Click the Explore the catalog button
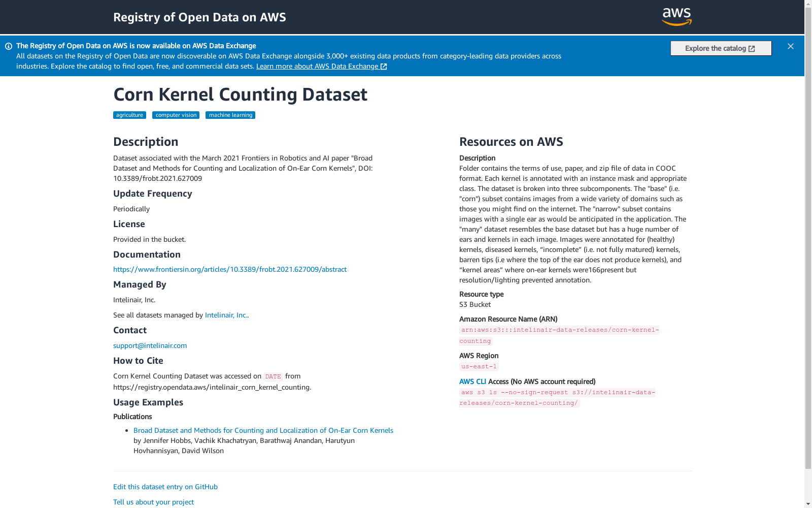The height and width of the screenshot is (508, 812). click(x=721, y=48)
